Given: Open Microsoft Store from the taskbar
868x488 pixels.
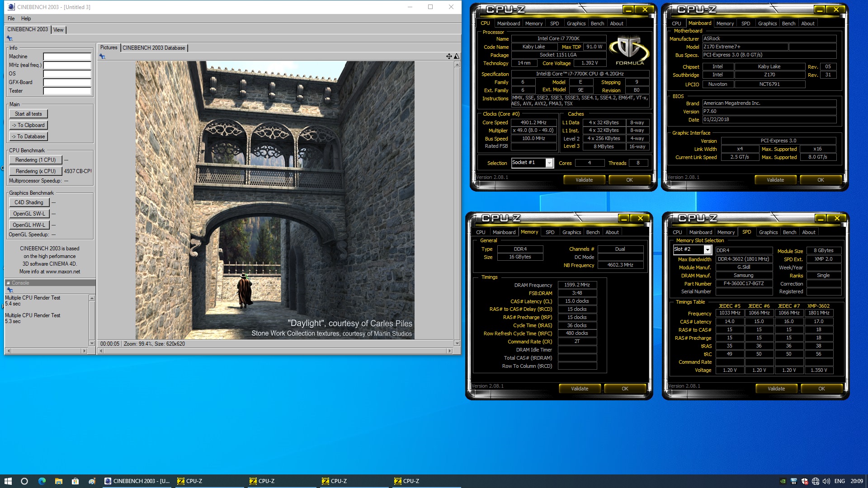Looking at the screenshot, I should pyautogui.click(x=75, y=481).
